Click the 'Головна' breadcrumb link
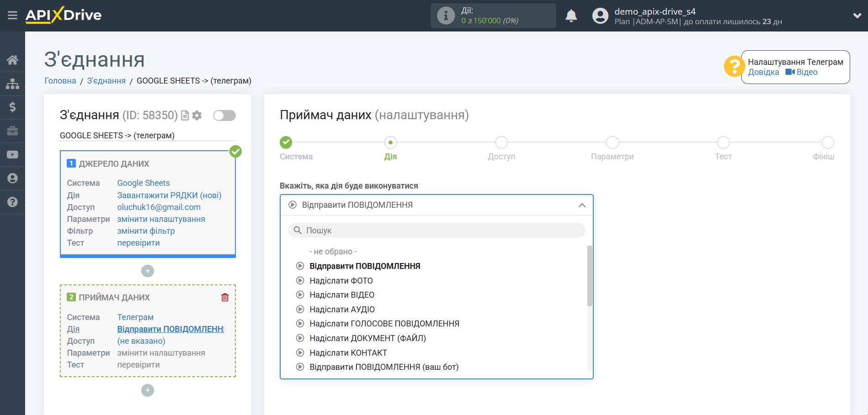868x415 pixels. (60, 81)
